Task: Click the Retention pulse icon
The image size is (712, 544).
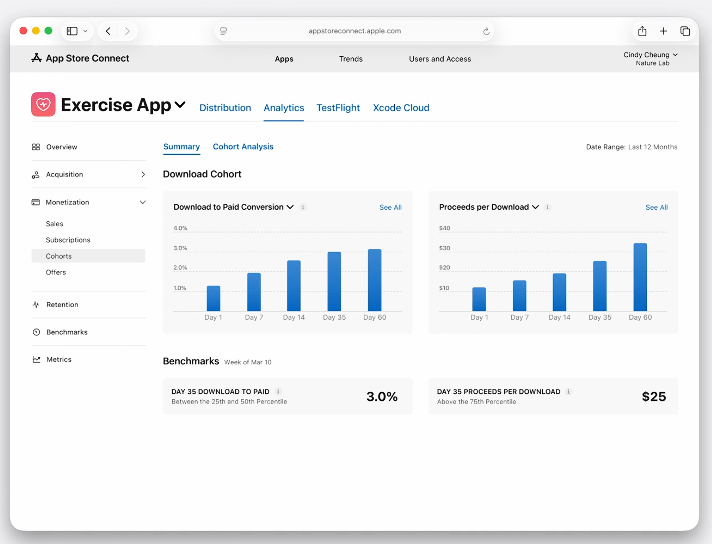Action: [x=36, y=304]
